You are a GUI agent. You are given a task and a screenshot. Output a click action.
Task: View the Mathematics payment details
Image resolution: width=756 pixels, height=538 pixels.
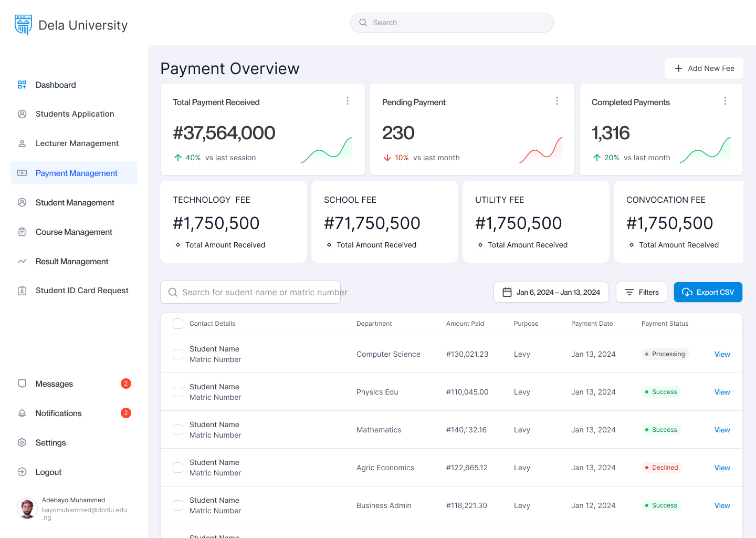point(722,430)
